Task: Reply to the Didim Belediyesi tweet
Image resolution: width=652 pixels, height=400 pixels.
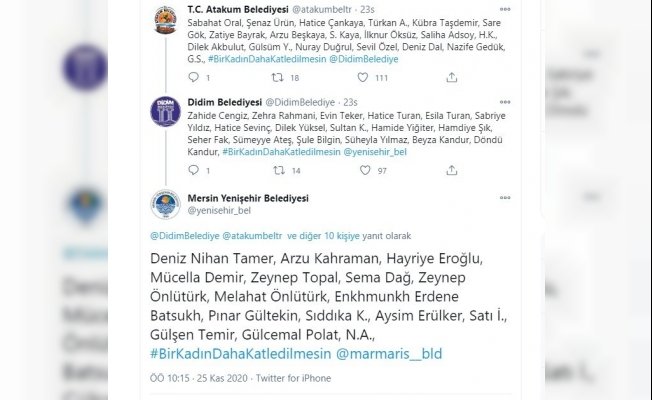Action: (192, 171)
